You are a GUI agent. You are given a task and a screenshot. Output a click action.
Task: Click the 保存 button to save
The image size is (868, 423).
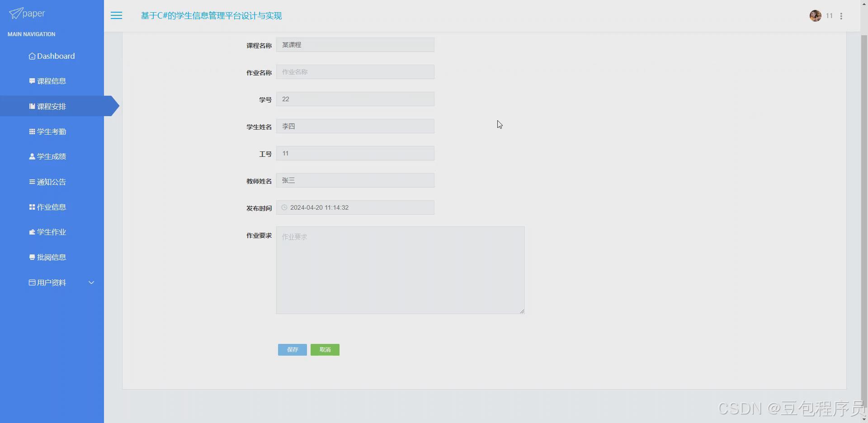pyautogui.click(x=292, y=349)
